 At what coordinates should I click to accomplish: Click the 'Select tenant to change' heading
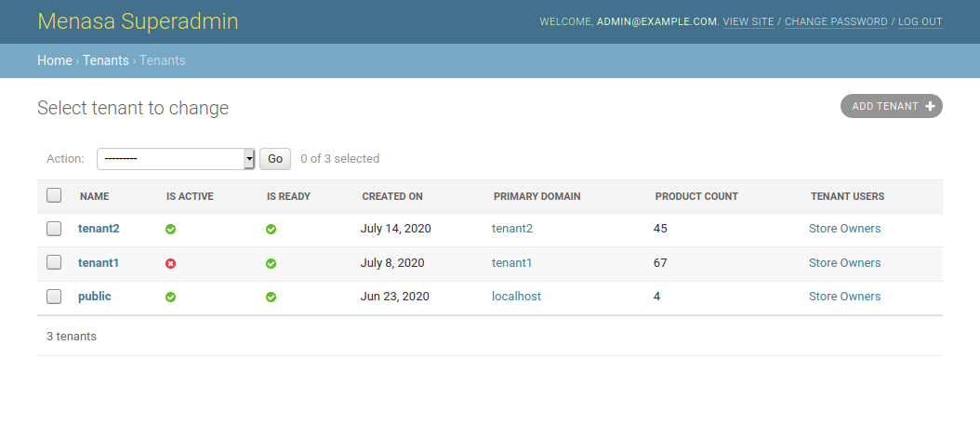pos(133,108)
